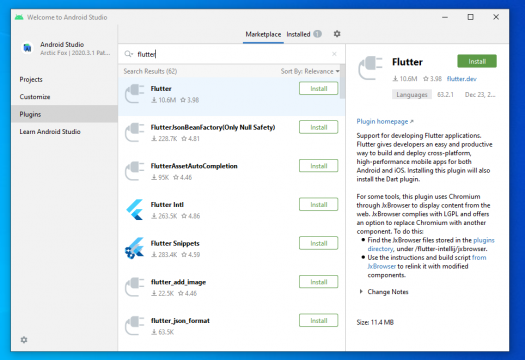Select the Flutter result row title

pyautogui.click(x=161, y=89)
